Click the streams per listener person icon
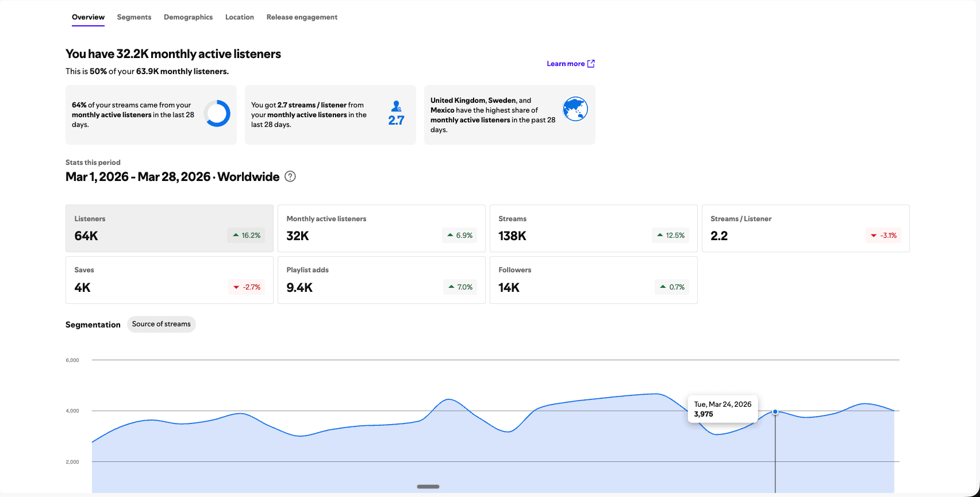Screen dimensions: 980x497 (x=397, y=106)
